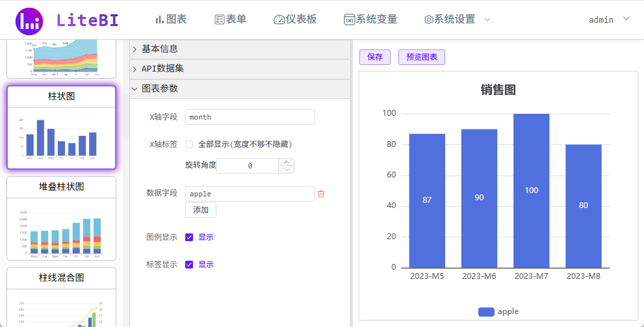The width and height of the screenshot is (644, 327).
Task: Delete the apple data field via trash icon
Action: (321, 194)
